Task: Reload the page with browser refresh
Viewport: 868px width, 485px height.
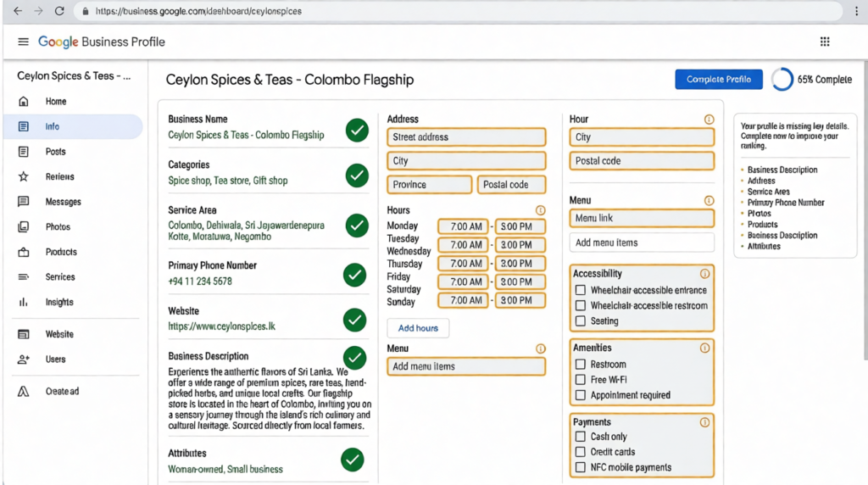Action: click(x=59, y=12)
